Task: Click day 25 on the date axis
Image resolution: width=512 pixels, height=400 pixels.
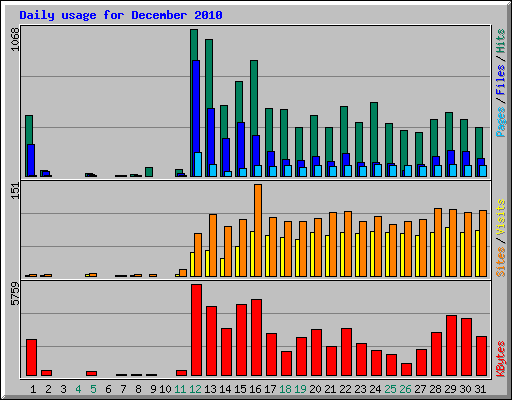Action: coord(390,389)
